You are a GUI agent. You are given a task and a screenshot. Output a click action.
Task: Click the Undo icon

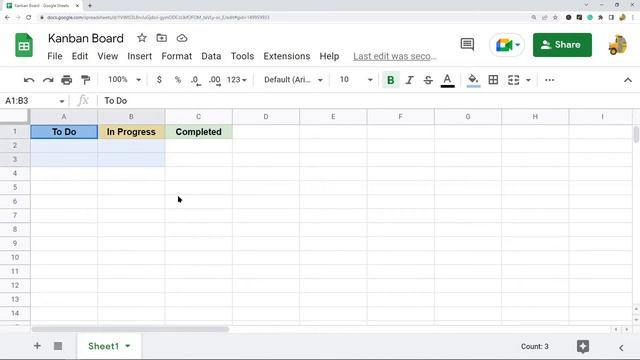click(x=29, y=80)
